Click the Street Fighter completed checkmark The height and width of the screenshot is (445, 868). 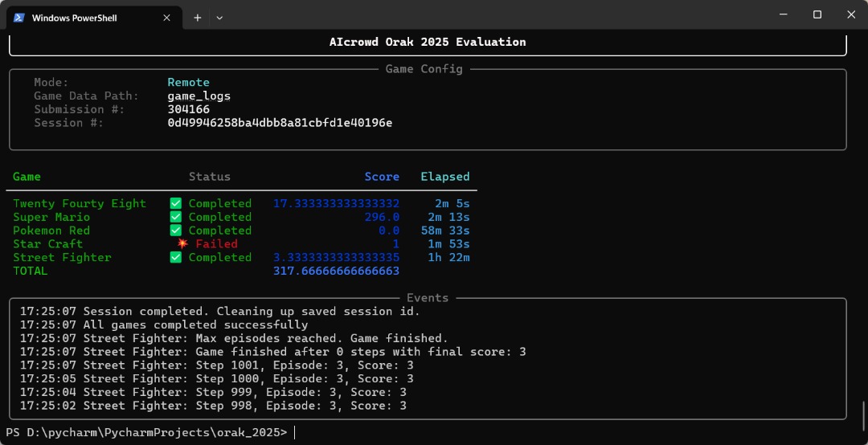176,257
